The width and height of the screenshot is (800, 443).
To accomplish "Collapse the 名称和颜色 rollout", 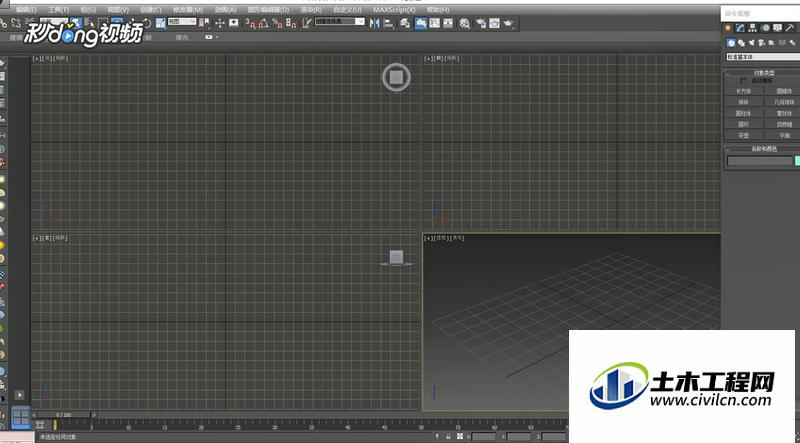I will click(x=764, y=149).
